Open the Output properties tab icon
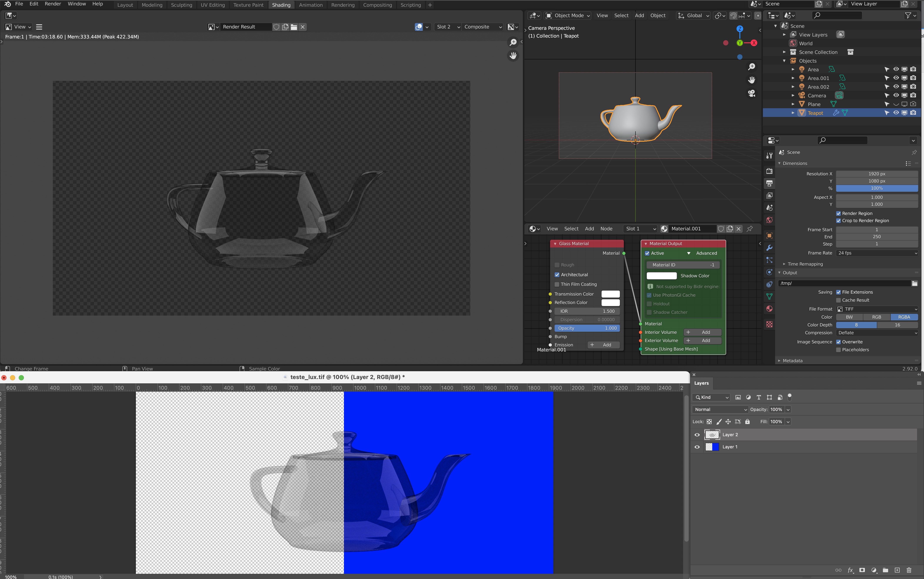Screen dimensions: 924x579 [769, 183]
